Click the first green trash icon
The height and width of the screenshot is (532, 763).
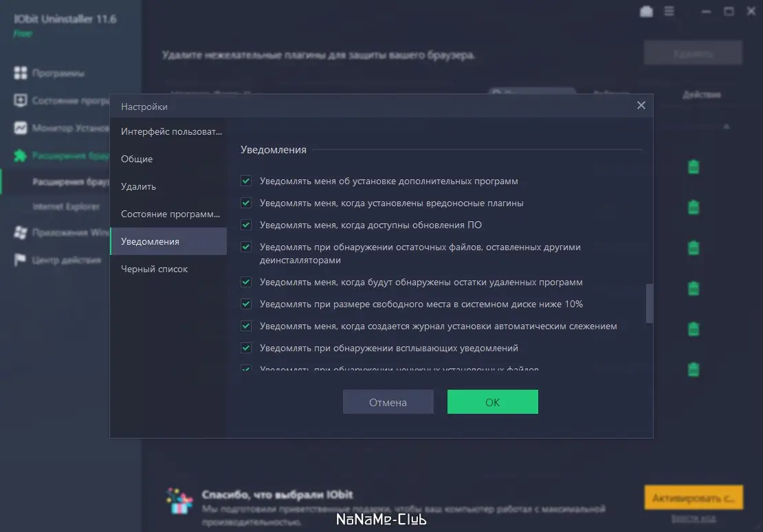coord(694,167)
